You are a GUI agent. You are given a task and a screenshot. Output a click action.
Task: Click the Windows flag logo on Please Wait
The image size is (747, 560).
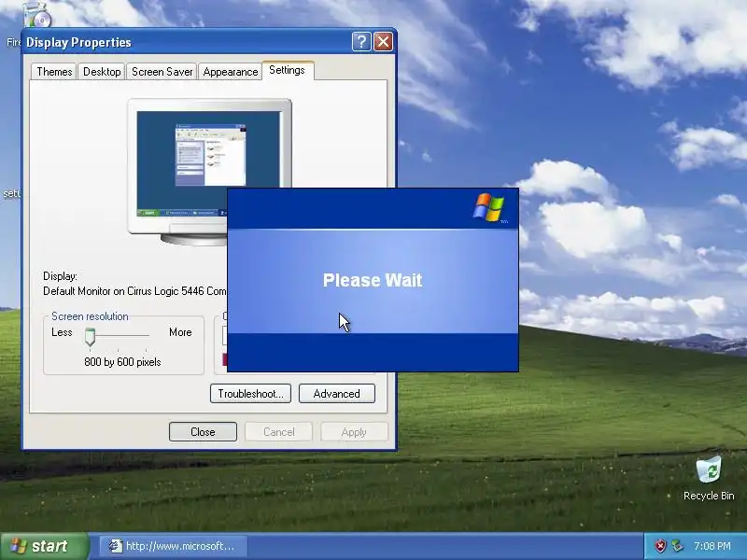[x=488, y=207]
